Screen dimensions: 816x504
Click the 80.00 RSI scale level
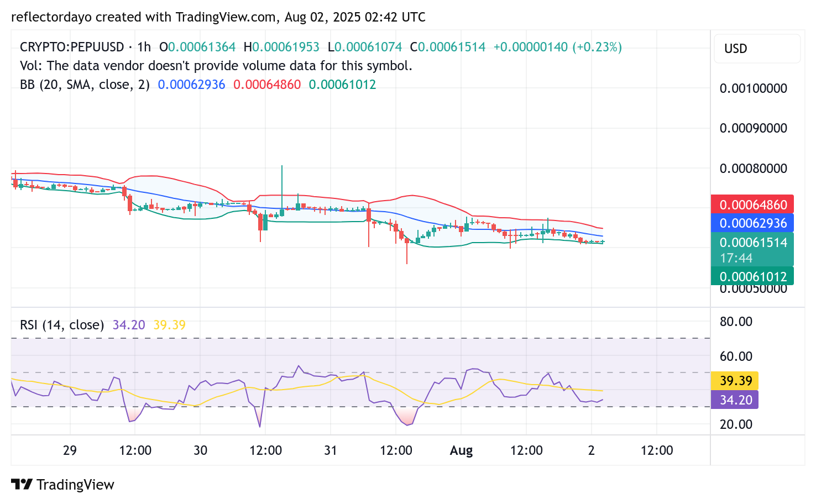point(736,322)
